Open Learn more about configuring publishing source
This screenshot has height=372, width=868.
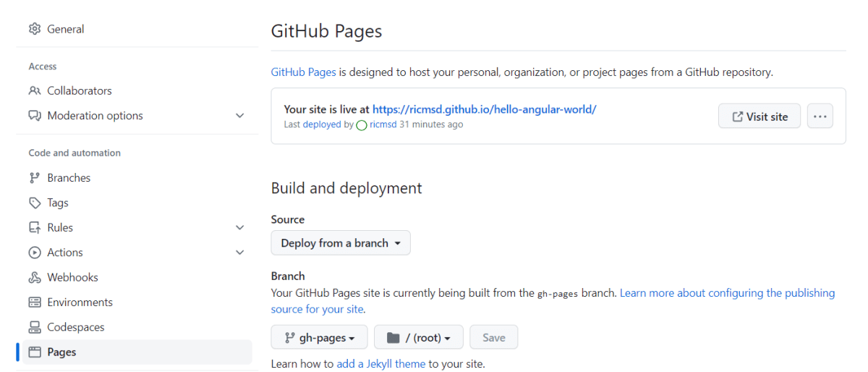[x=553, y=301]
